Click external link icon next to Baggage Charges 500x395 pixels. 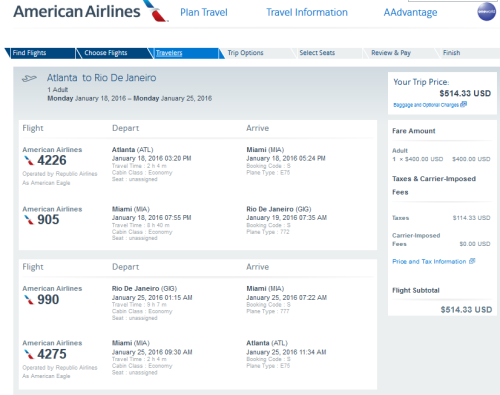463,105
